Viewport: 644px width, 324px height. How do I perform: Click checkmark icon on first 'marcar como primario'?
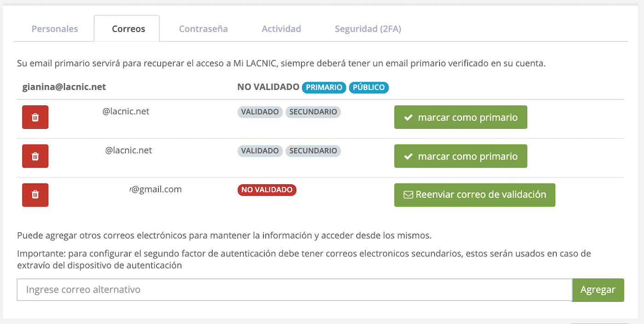pos(408,118)
